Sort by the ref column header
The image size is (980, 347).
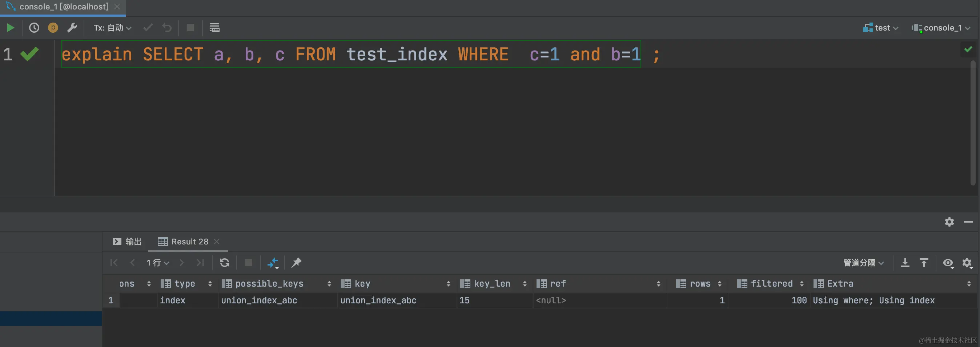coord(599,284)
